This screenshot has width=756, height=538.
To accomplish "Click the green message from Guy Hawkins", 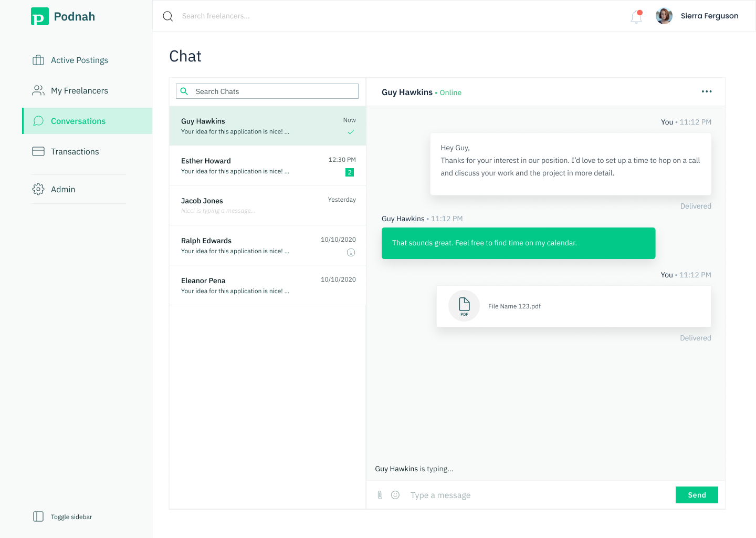I will tap(518, 243).
